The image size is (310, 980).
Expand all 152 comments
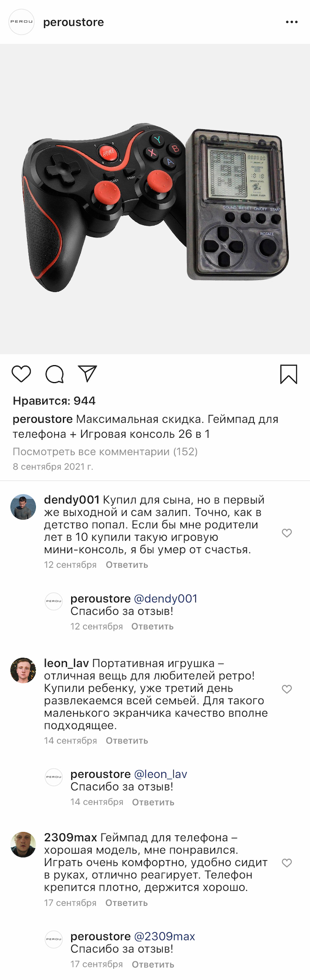coord(105,451)
